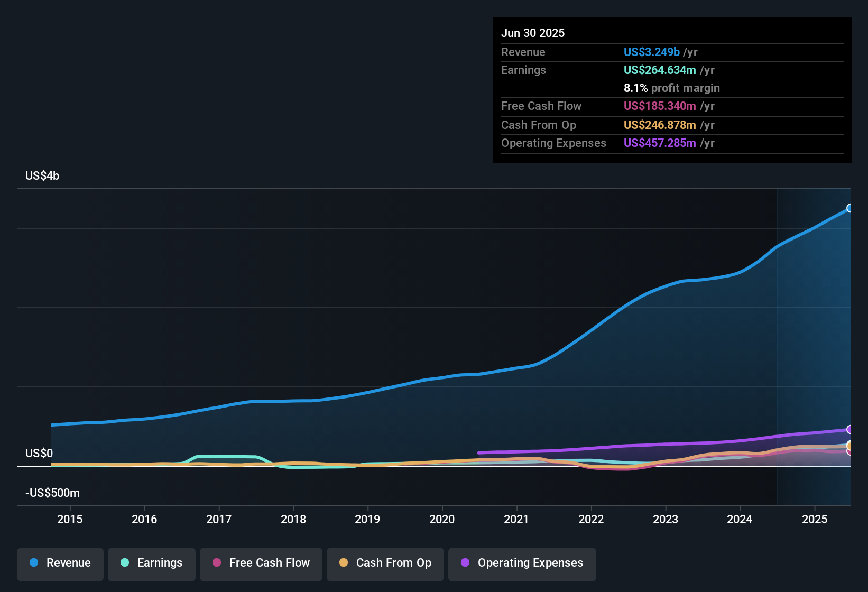The image size is (868, 592).
Task: Click the US$3.249b Revenue value
Action: (651, 52)
